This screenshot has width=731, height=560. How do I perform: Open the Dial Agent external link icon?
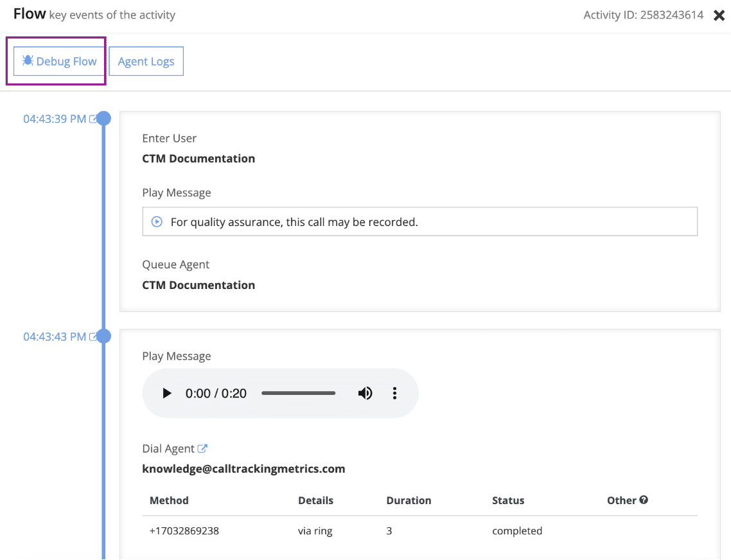click(x=204, y=448)
